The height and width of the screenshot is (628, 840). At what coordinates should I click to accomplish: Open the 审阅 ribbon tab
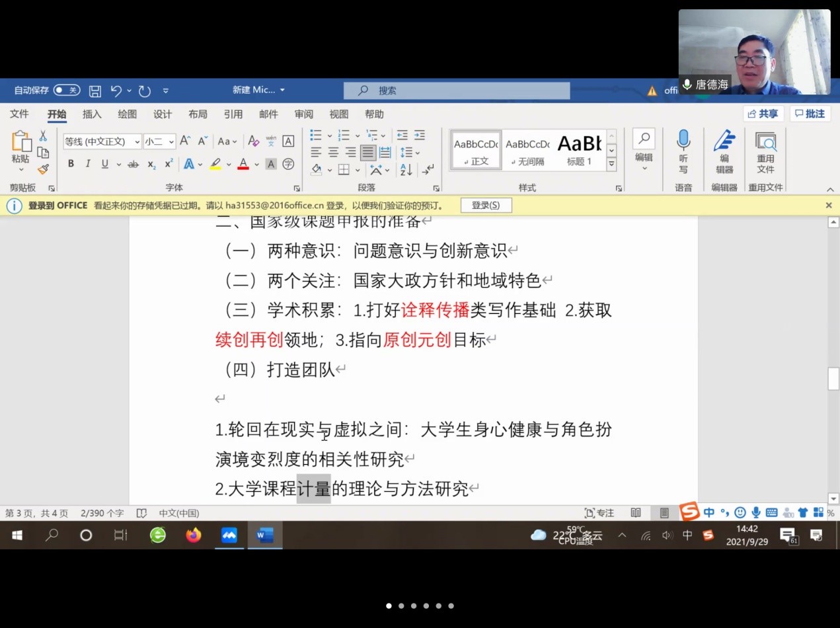[x=304, y=114]
